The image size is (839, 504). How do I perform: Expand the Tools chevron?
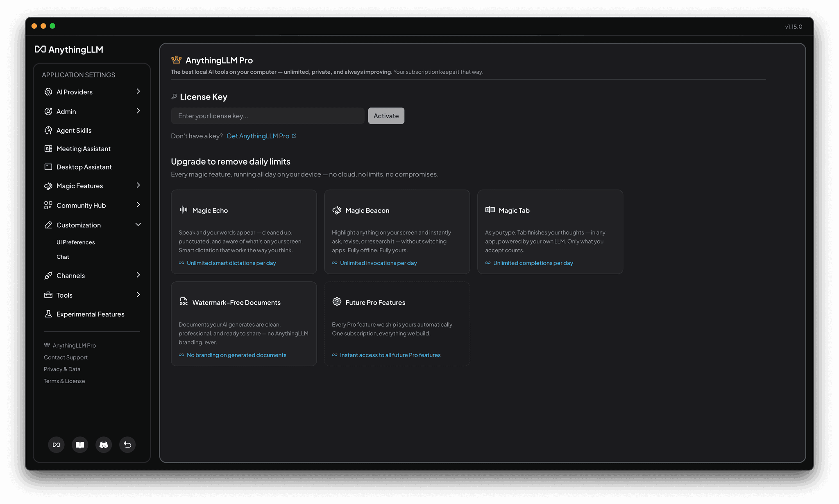[138, 295]
